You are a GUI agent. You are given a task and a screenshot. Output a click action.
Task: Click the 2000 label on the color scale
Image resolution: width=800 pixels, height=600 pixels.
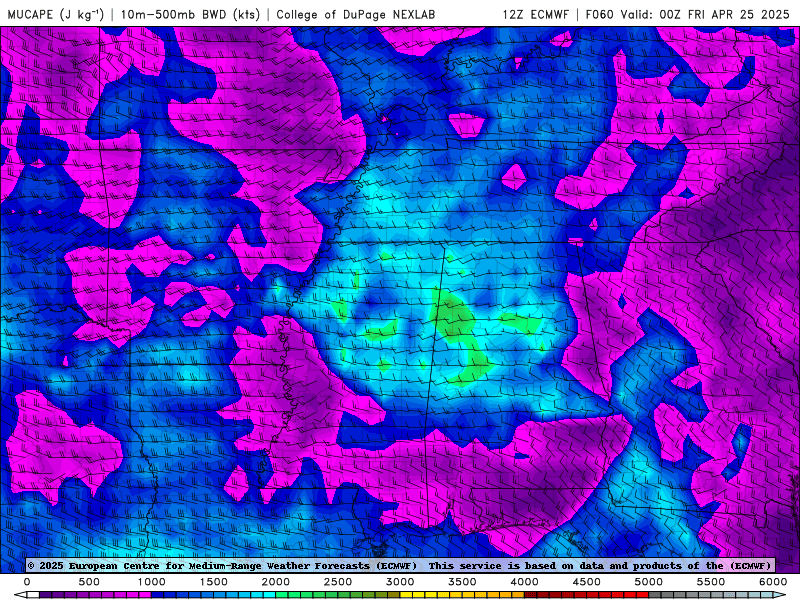click(x=276, y=582)
